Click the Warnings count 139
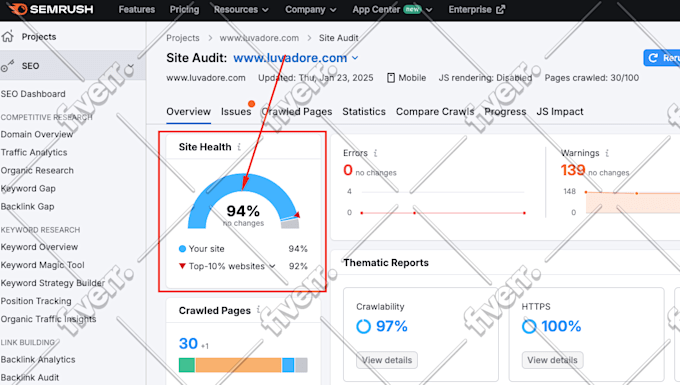The width and height of the screenshot is (680, 385). tap(573, 170)
